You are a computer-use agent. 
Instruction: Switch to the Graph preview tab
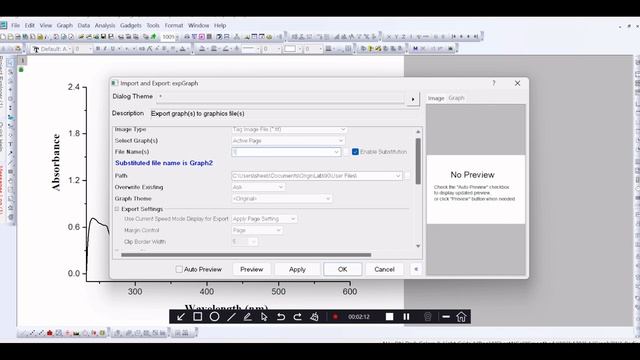(456, 98)
